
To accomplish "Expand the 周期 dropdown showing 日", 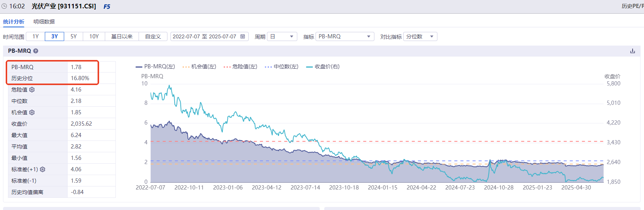I will (282, 36).
